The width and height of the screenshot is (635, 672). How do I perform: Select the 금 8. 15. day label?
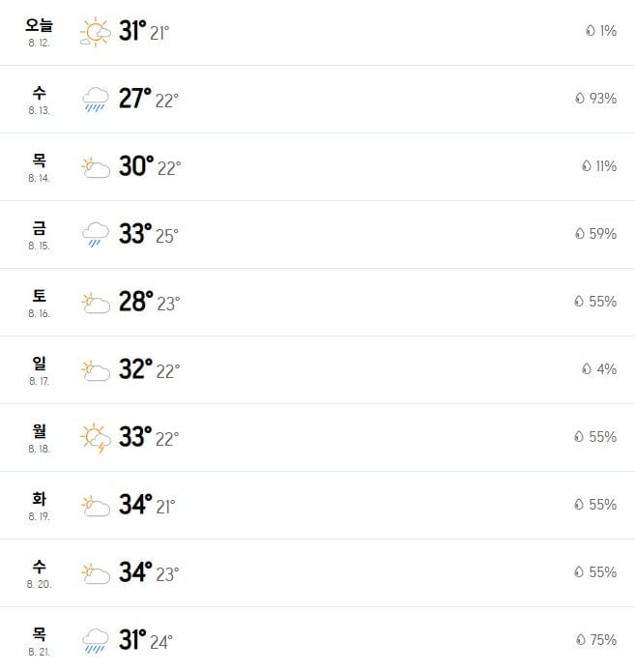pos(39,235)
